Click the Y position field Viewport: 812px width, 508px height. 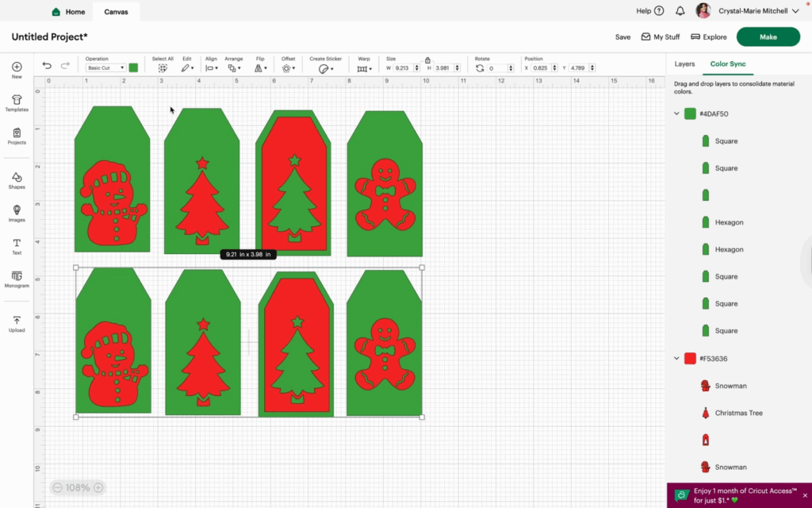click(x=578, y=68)
